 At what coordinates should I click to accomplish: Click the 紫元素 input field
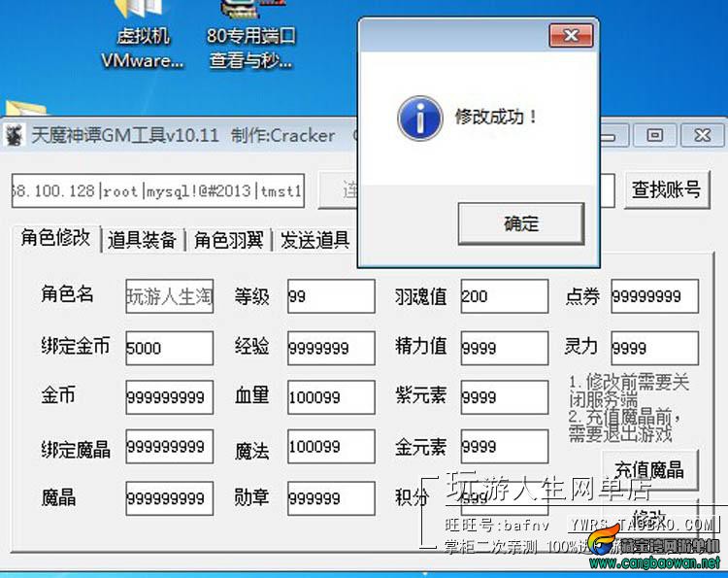pyautogui.click(x=505, y=397)
